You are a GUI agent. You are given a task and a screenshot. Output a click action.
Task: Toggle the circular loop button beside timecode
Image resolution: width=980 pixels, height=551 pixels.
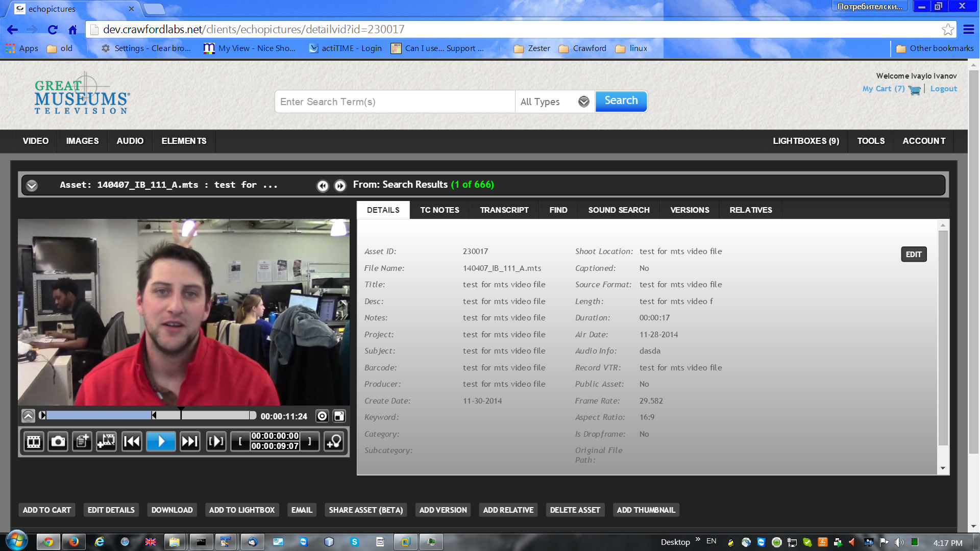click(x=322, y=416)
